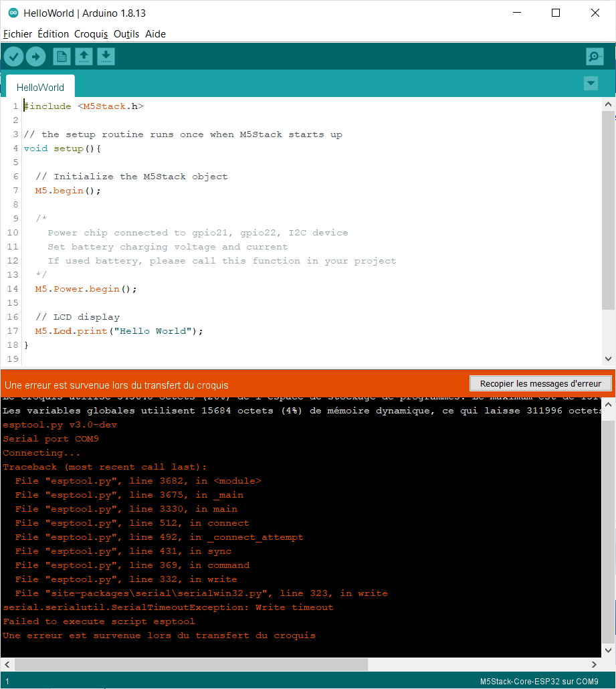
Task: Click the '// LCD display' comment
Action: coord(78,317)
